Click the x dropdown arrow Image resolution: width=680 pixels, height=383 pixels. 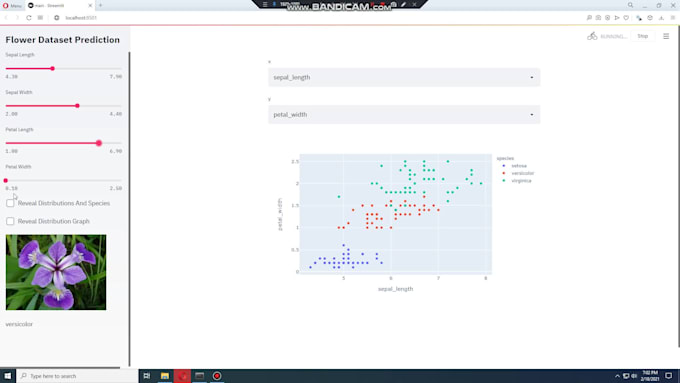point(532,77)
